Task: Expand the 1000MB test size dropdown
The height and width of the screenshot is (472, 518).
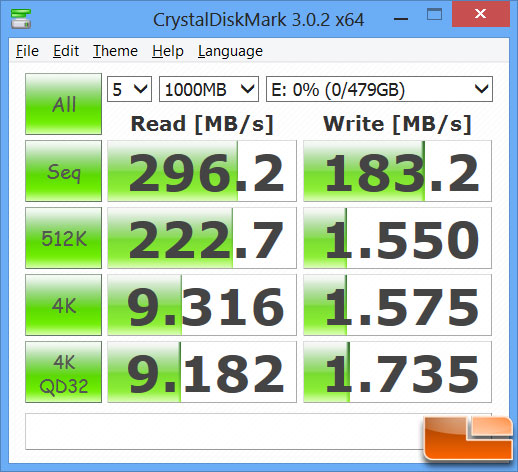Action: 209,89
